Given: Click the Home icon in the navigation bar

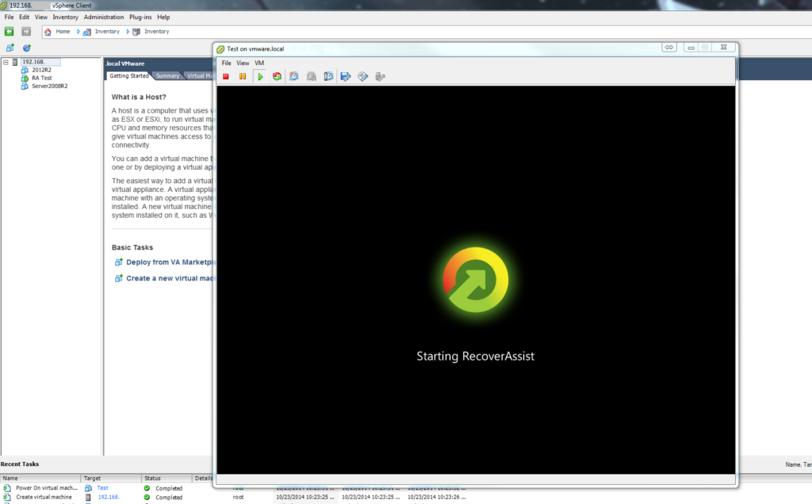Looking at the screenshot, I should coord(48,32).
